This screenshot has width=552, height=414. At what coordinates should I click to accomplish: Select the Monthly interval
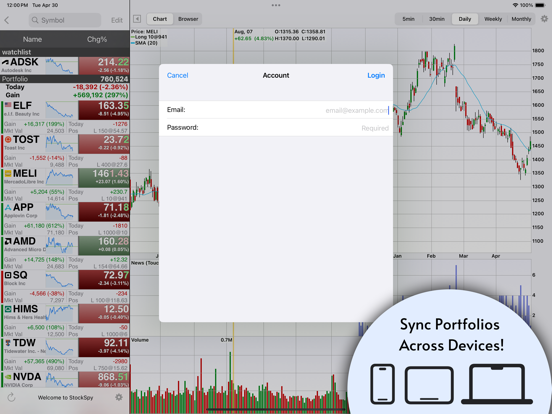521,19
